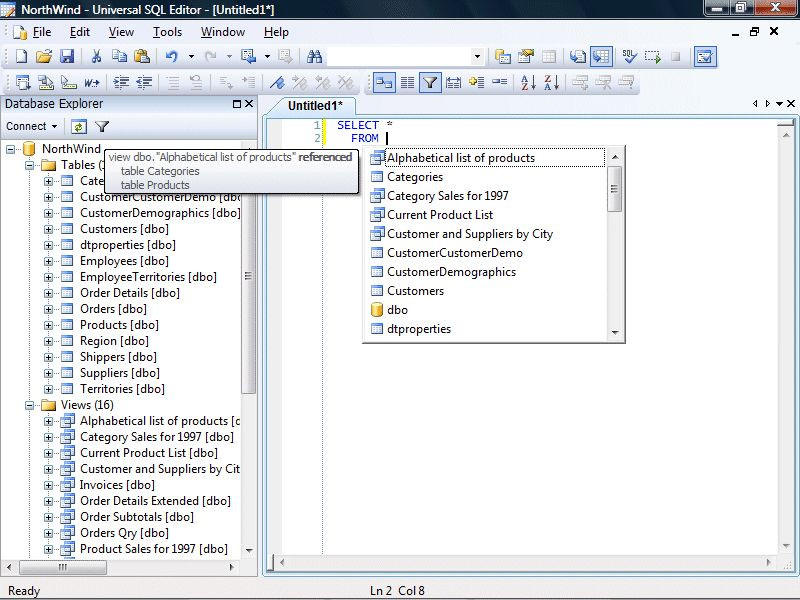
Task: Open the Help menu
Action: (x=276, y=32)
